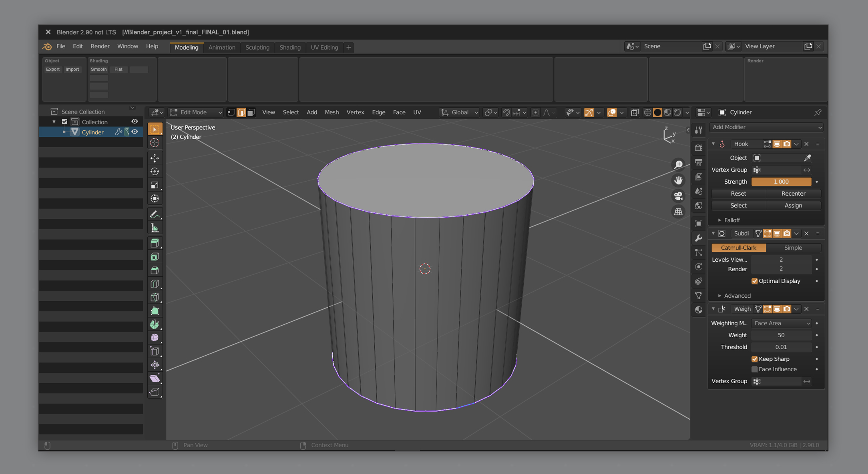Click the eyedropper next to Hook Object field
This screenshot has width=868, height=474.
[807, 158]
